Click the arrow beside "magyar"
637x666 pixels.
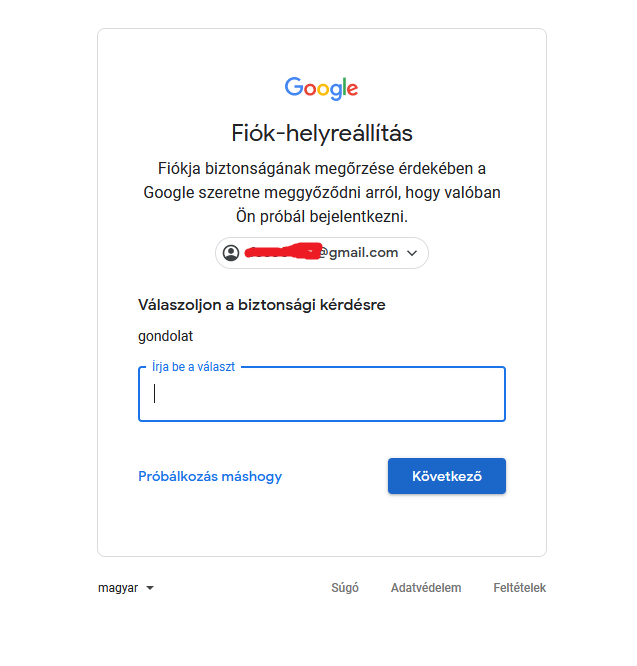150,588
